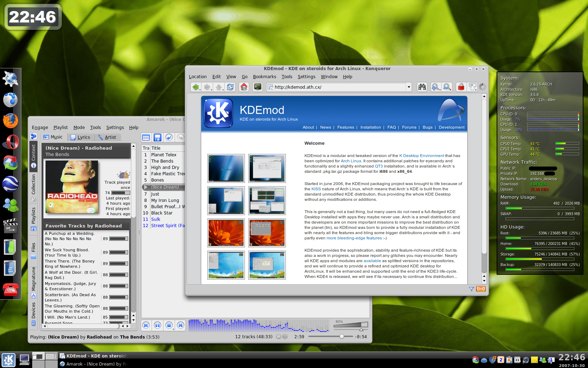Go back in Konqueror
Screen dimensions: 588x368
click(195, 87)
